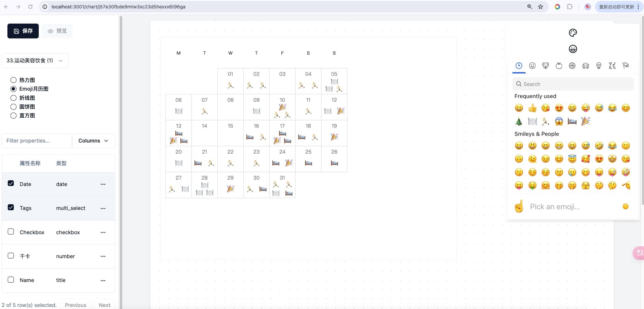Uncheck the Tags property checkbox
The height and width of the screenshot is (309, 644).
pos(11,208)
